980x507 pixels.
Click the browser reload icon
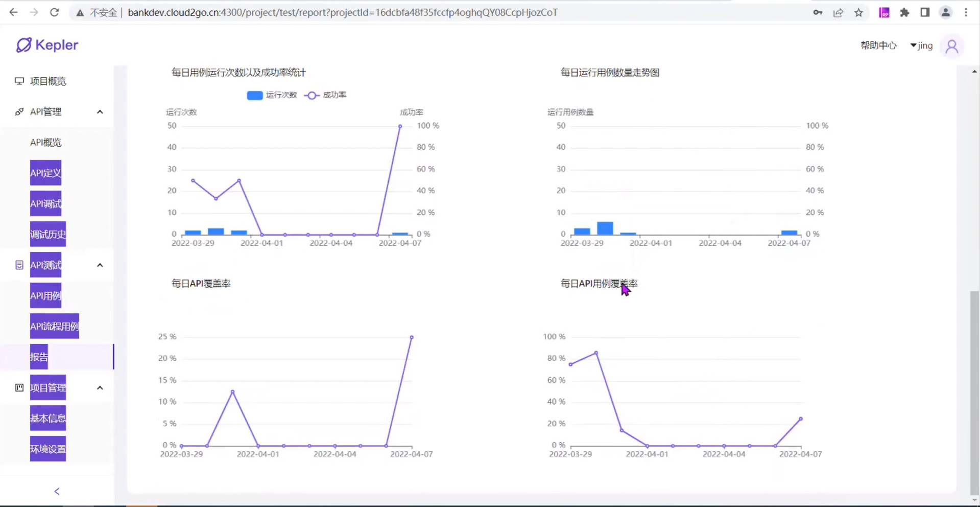pyautogui.click(x=54, y=12)
